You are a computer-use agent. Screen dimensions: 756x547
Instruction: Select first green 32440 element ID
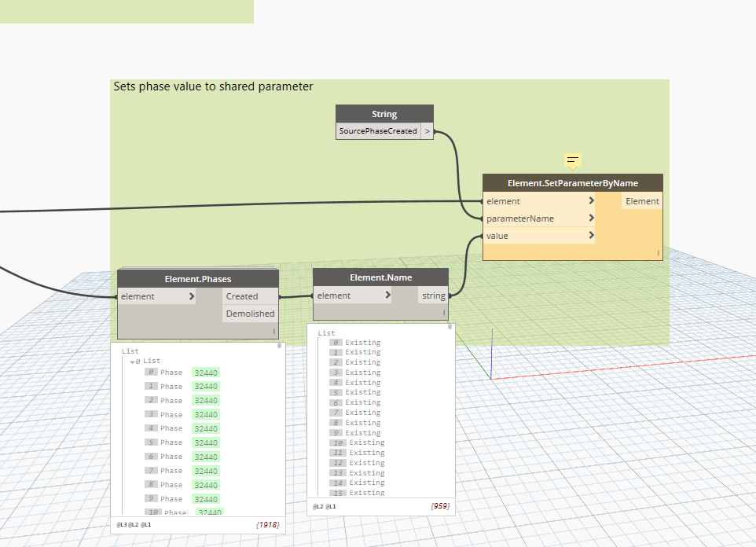[x=206, y=373]
